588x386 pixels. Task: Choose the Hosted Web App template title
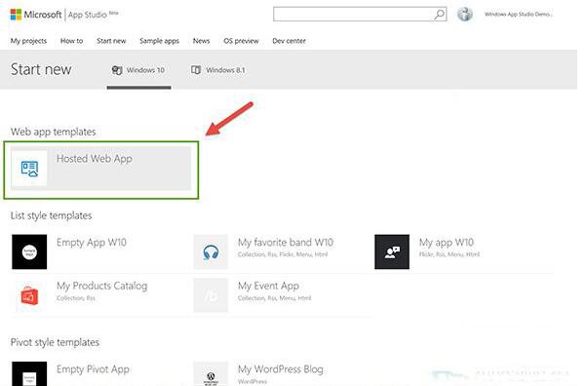[x=95, y=159]
